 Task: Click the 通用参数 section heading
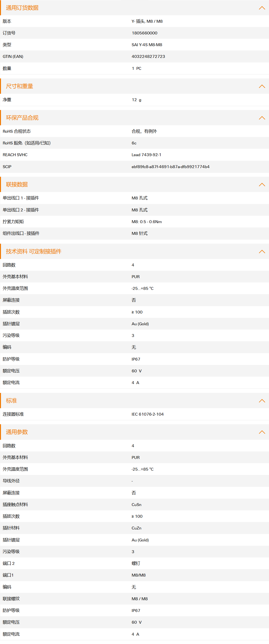[17, 432]
